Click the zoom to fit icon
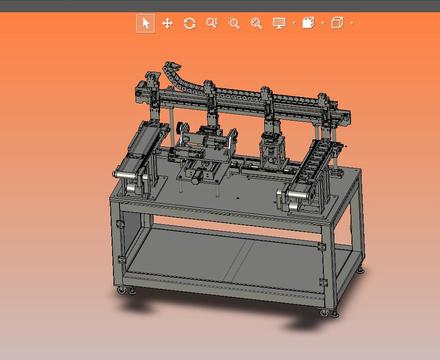Viewport: 440px width, 360px height. (x=256, y=23)
